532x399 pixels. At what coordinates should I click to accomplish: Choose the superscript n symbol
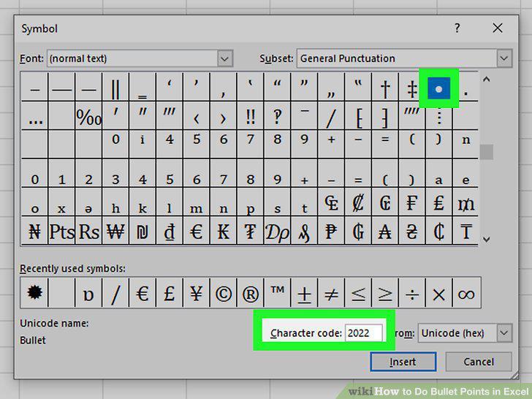[x=466, y=144]
